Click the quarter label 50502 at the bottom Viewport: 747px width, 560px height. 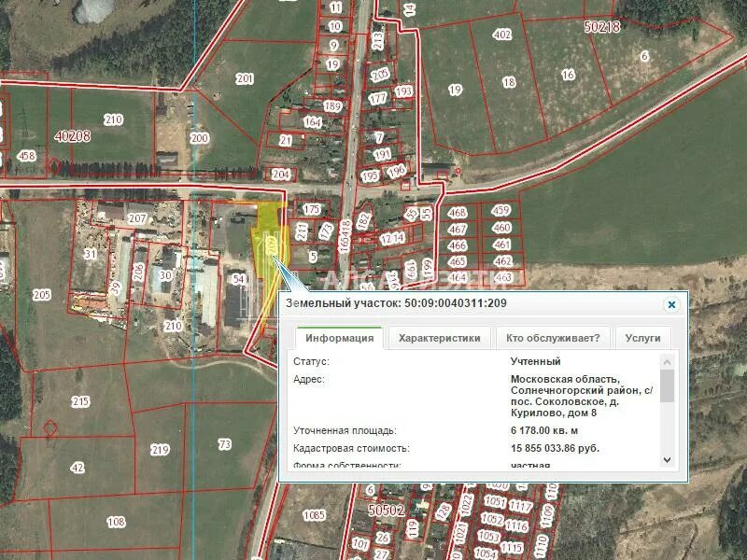386,511
